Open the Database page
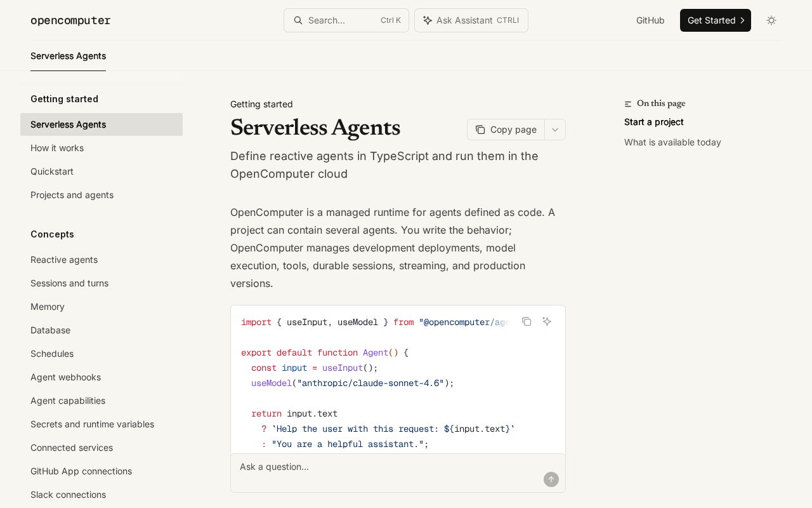Viewport: 812px width, 508px height. pos(101,330)
